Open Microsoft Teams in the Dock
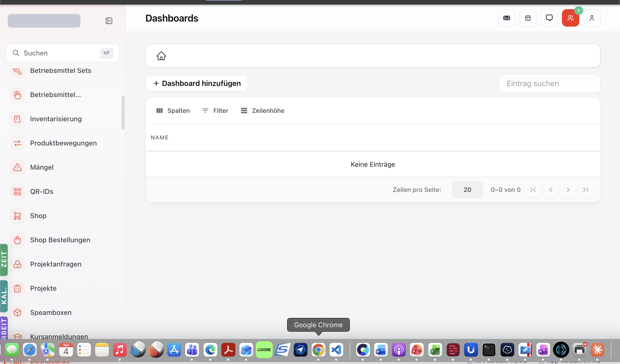 (x=192, y=350)
